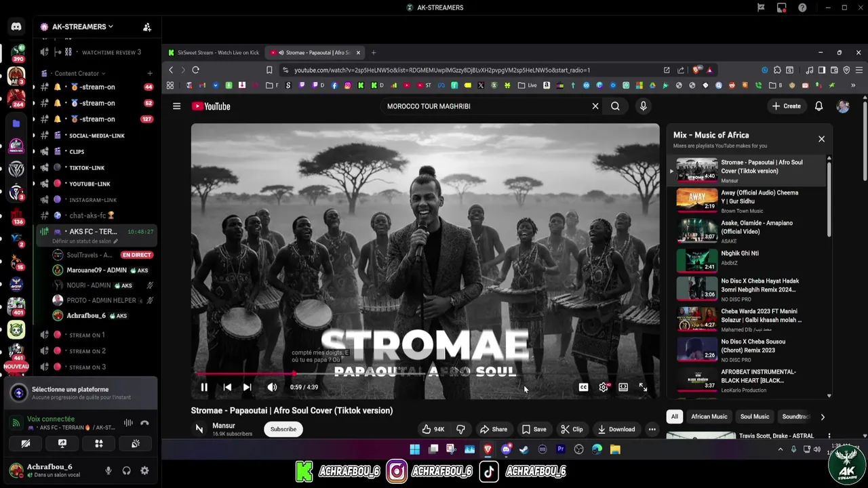Toggle Discord camera on
This screenshot has width=868, height=488.
(x=26, y=443)
